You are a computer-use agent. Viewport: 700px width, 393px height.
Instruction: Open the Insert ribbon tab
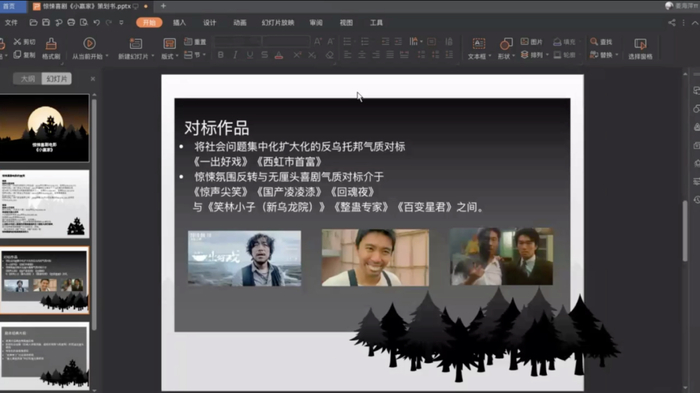pos(179,23)
